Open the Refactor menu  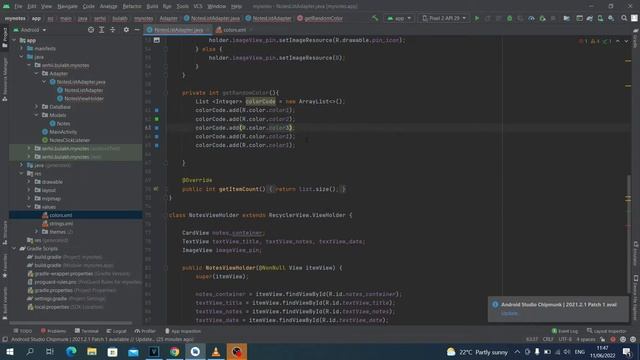pyautogui.click(x=132, y=6)
